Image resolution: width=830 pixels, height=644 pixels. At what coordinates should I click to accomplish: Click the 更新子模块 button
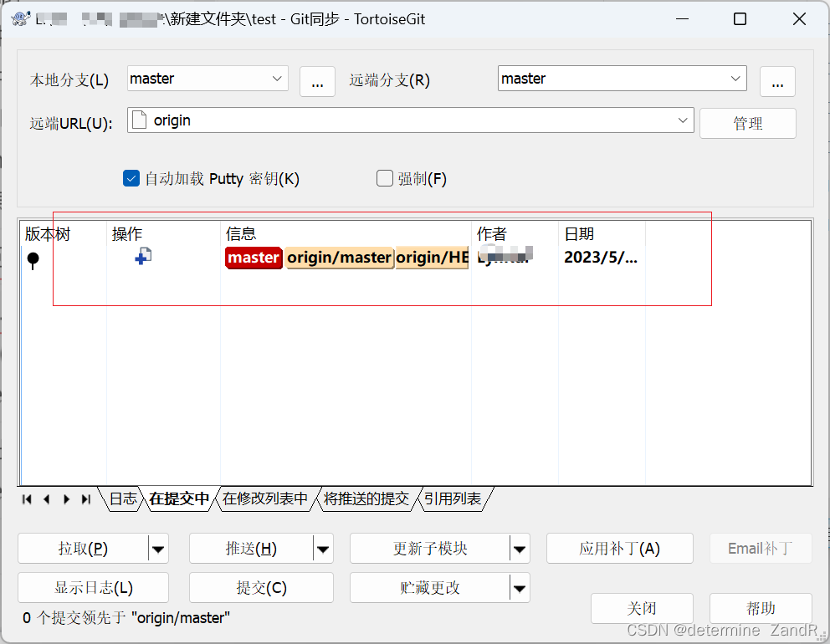430,549
